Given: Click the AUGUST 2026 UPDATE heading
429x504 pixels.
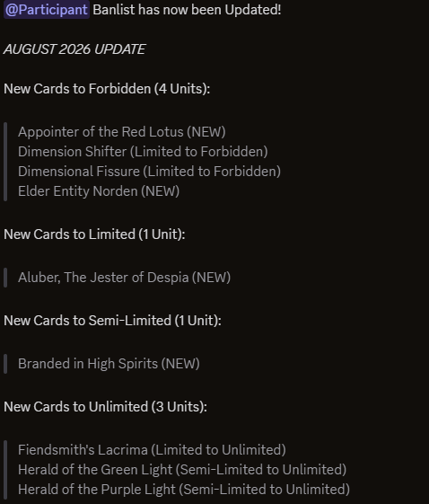Looking at the screenshot, I should [x=74, y=49].
